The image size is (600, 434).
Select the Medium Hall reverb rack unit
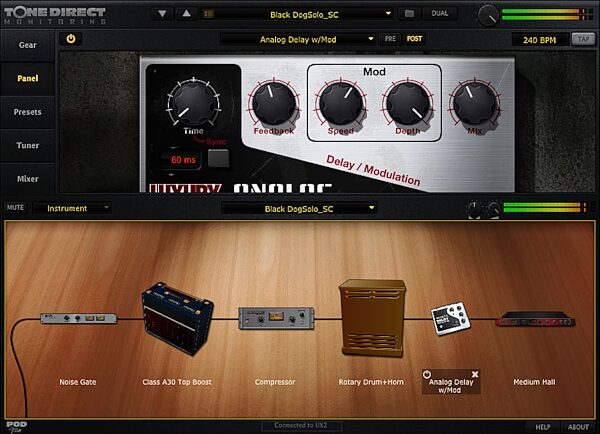point(536,319)
